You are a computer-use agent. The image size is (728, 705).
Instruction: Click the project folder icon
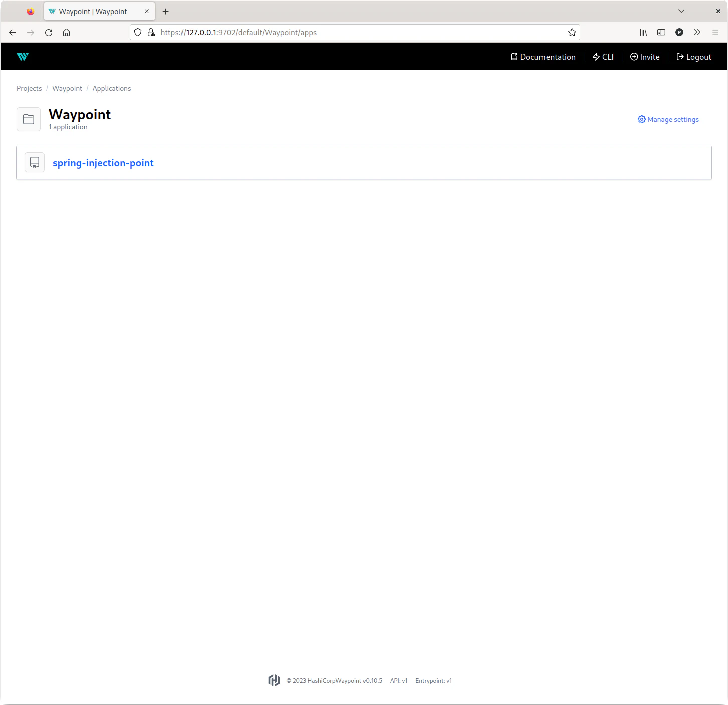29,119
